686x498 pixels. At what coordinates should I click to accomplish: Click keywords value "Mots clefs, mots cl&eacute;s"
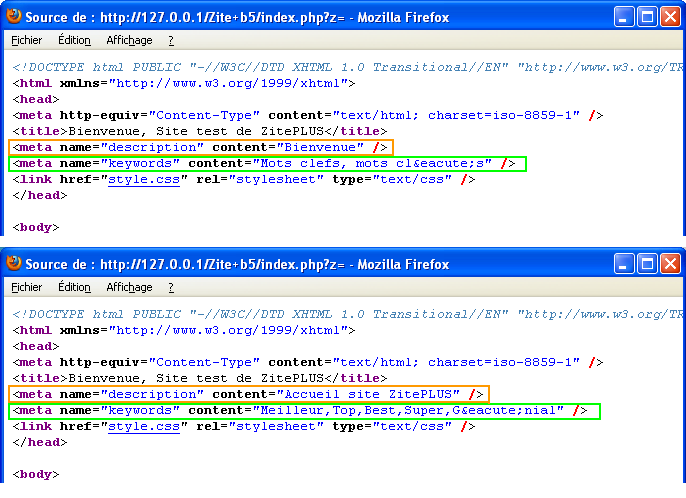[x=372, y=163]
